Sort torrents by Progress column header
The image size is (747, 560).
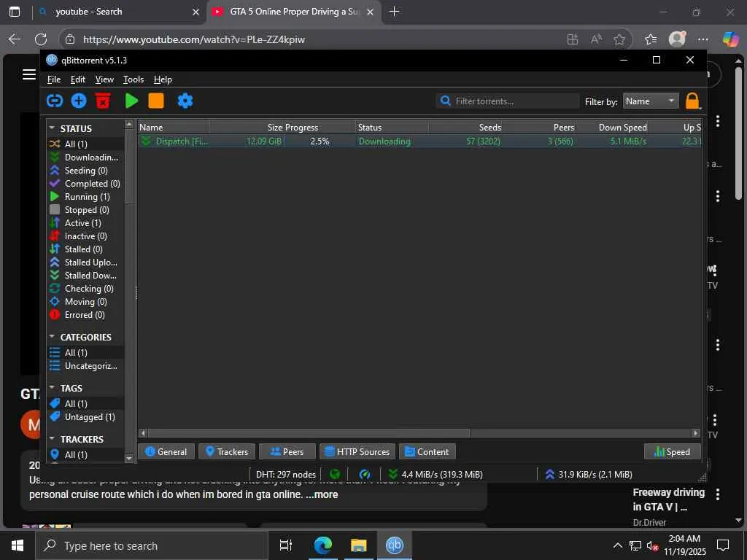(320, 127)
